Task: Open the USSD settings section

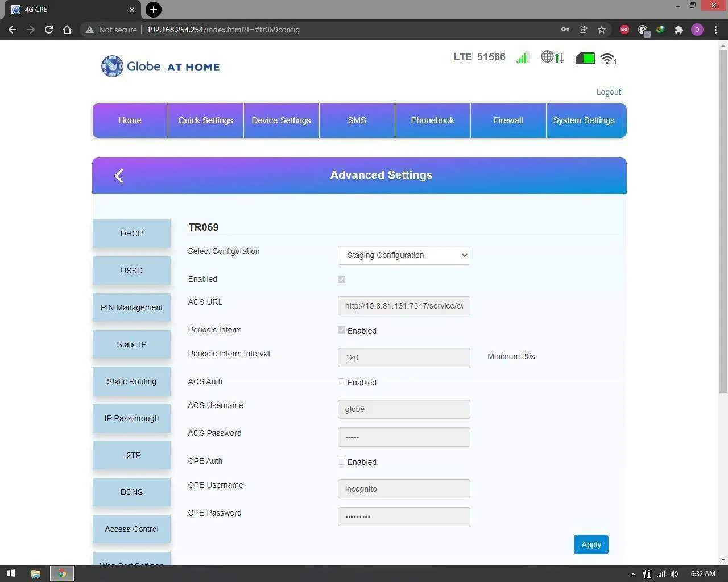Action: coord(131,271)
